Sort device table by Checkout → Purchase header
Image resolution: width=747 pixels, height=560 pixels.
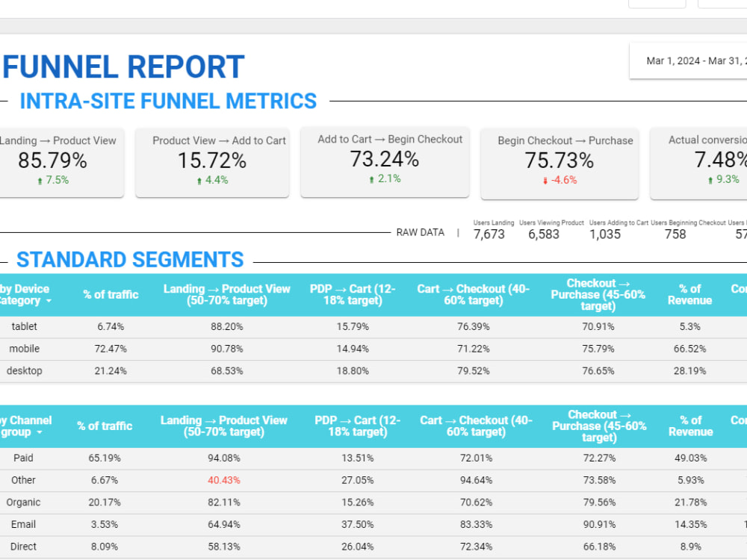(598, 295)
